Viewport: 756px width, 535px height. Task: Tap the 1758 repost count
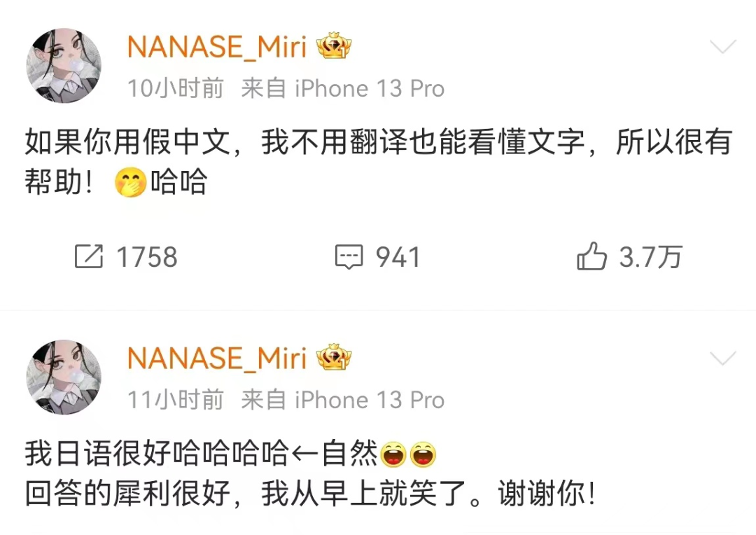point(147,256)
